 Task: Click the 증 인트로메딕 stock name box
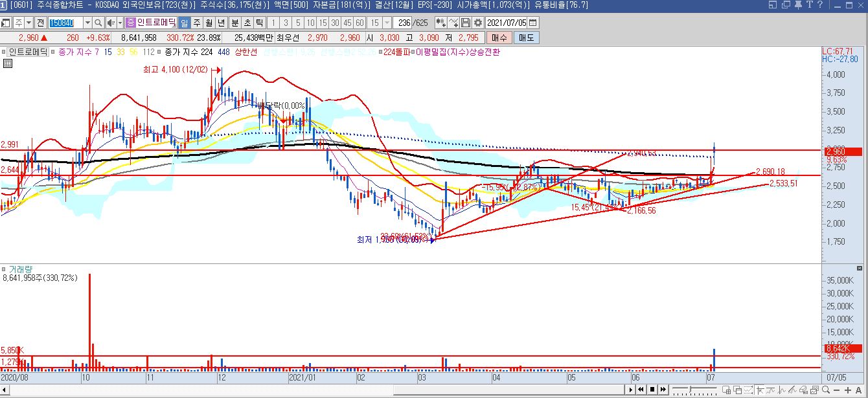coord(152,23)
